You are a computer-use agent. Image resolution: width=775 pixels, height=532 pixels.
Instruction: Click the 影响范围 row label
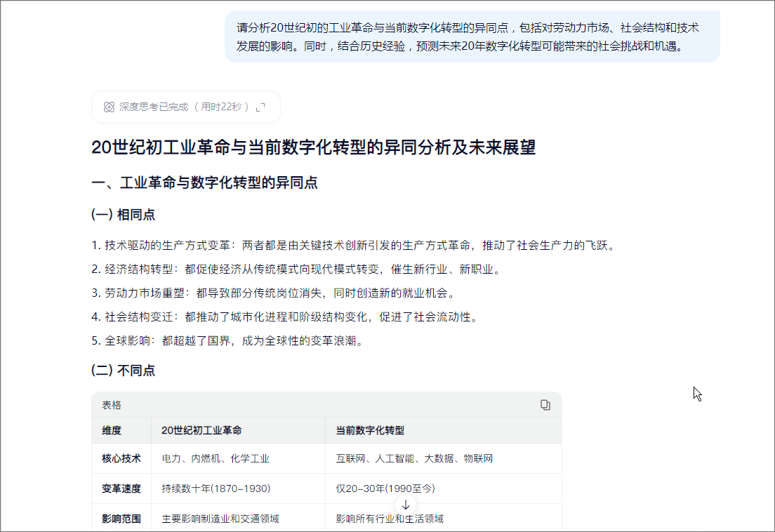coord(121,519)
